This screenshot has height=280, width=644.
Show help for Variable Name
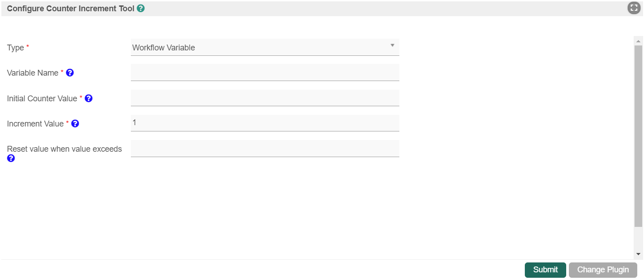click(x=70, y=72)
